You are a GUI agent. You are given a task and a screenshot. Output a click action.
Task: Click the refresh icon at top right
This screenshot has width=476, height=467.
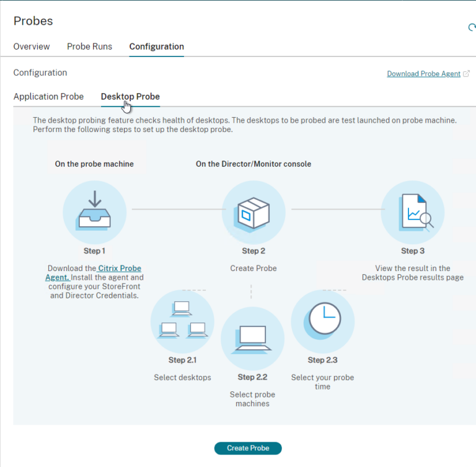click(x=472, y=27)
